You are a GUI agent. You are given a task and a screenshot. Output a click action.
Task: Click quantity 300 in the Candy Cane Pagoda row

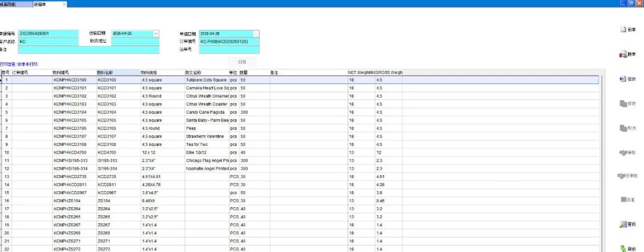tap(255, 112)
